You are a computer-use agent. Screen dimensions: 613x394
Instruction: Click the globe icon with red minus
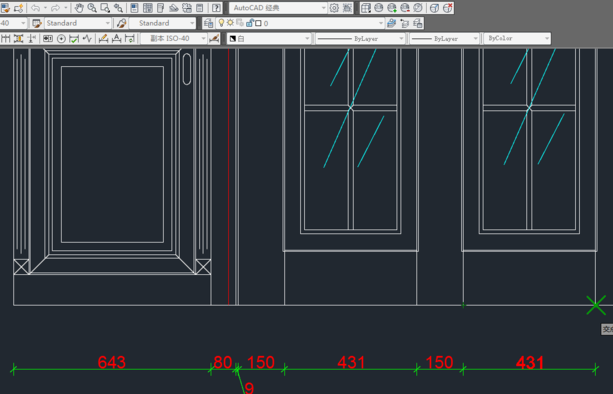(x=405, y=8)
